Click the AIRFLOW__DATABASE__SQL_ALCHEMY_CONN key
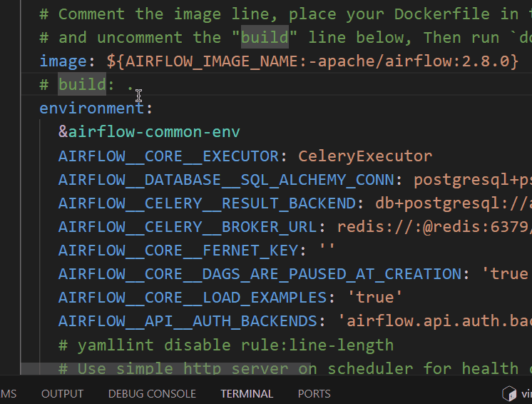This screenshot has width=532, height=404. click(x=226, y=180)
